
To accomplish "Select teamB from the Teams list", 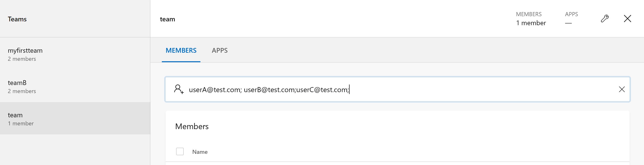I will 17,83.
